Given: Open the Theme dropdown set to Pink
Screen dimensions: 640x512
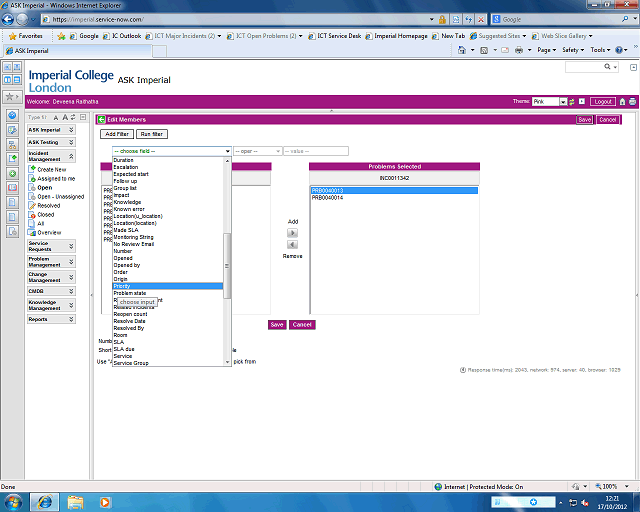Looking at the screenshot, I should click(x=551, y=101).
